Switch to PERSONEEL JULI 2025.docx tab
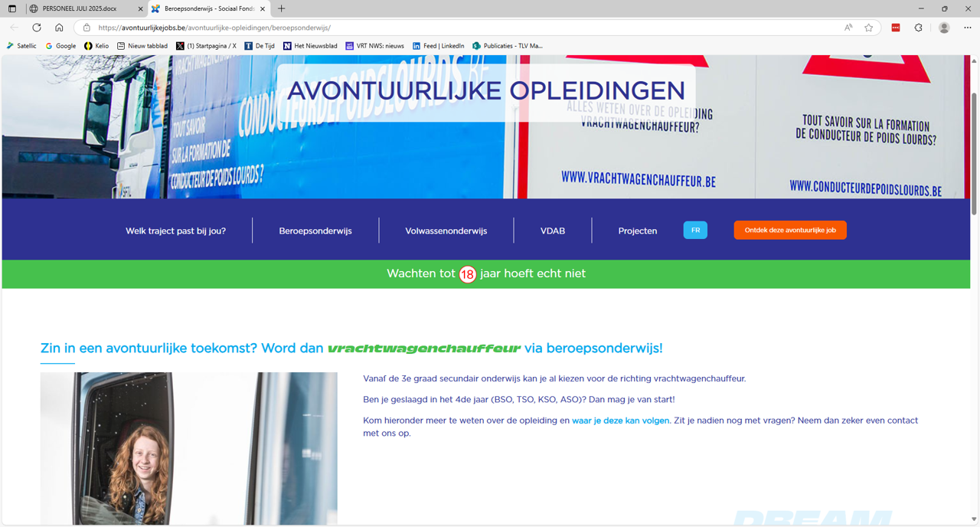980x527 pixels. (84, 8)
